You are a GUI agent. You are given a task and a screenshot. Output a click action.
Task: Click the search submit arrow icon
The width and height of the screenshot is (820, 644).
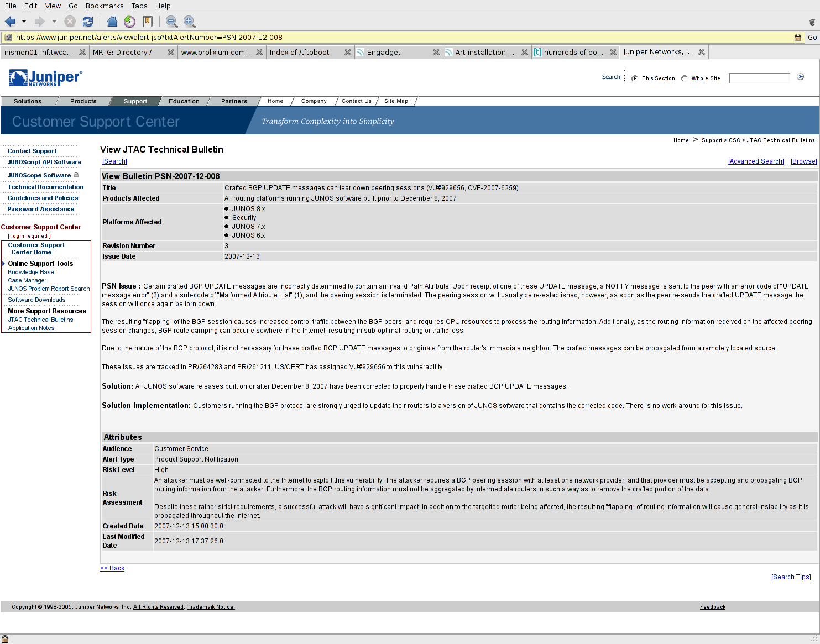click(x=800, y=77)
